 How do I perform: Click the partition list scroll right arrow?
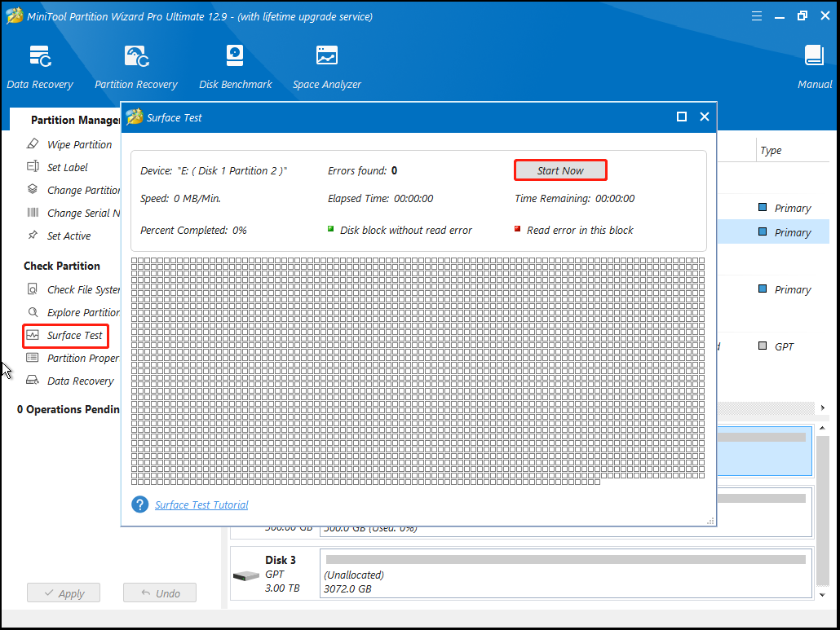pyautogui.click(x=823, y=408)
